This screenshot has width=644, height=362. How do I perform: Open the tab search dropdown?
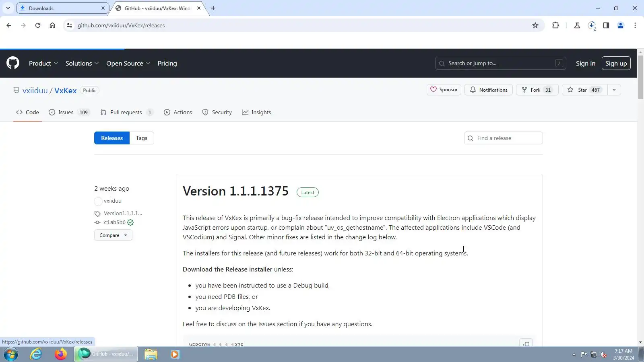(8, 8)
